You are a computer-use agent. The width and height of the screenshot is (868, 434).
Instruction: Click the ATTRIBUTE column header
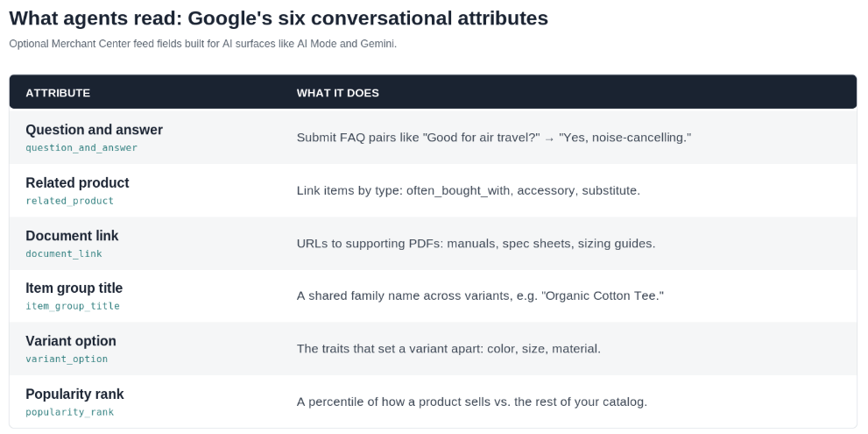[58, 93]
